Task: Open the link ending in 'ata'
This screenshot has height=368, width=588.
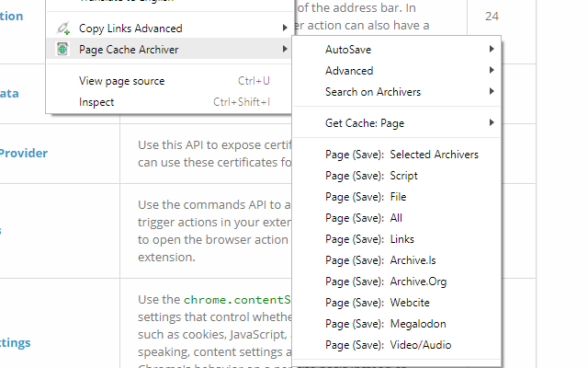Action: pyautogui.click(x=9, y=93)
